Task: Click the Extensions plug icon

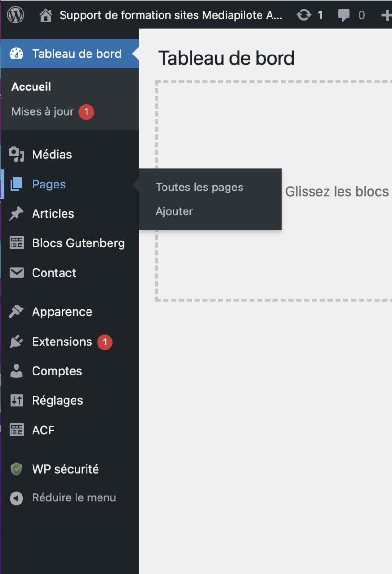Action: (x=17, y=342)
